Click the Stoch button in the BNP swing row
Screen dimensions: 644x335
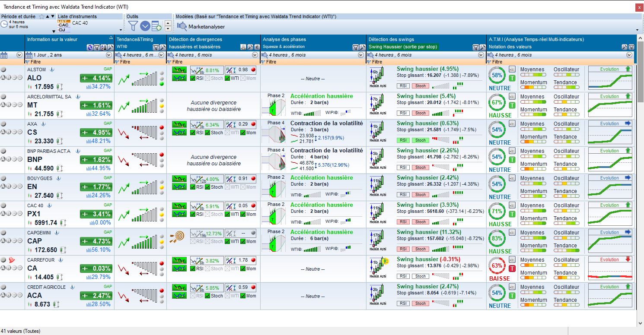tap(421, 167)
